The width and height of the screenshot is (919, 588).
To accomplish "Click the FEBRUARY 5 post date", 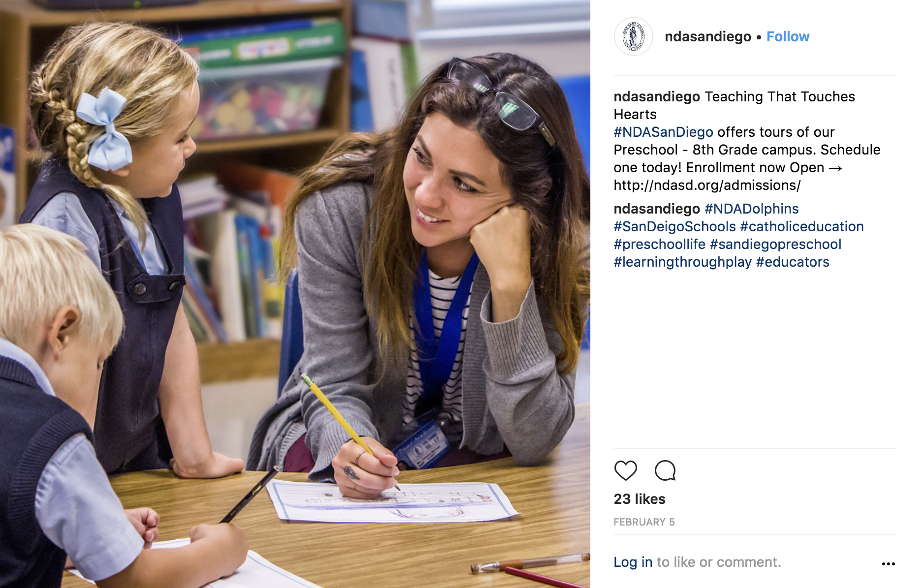I will click(644, 522).
